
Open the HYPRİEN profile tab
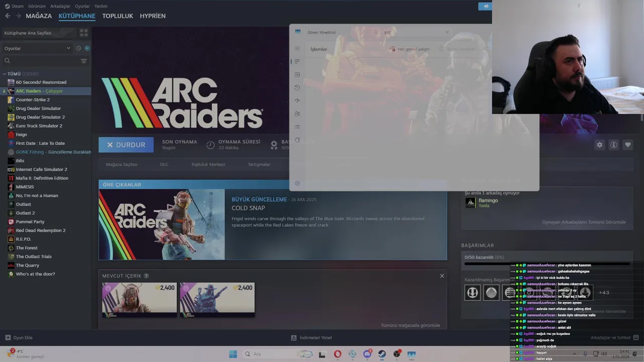[x=152, y=16]
